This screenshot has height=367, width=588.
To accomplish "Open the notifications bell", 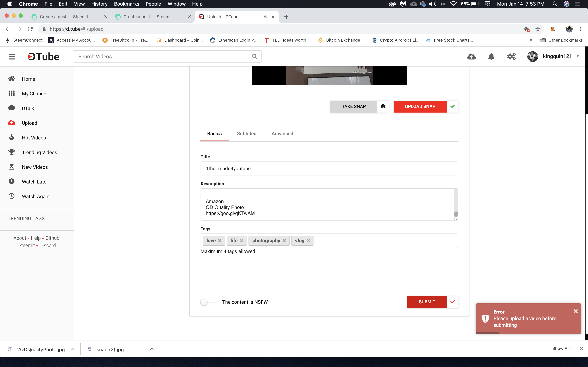I will coord(491,57).
